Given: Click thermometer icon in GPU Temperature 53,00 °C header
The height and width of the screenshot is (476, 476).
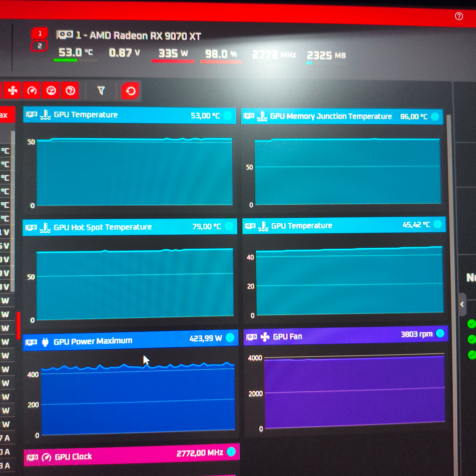Looking at the screenshot, I should pyautogui.click(x=45, y=115).
